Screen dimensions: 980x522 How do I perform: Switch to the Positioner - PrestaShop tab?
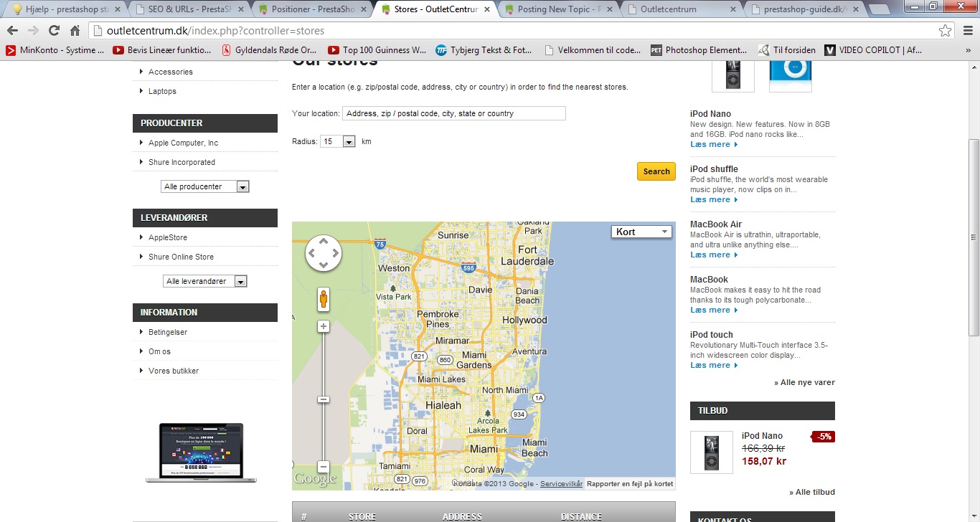314,9
